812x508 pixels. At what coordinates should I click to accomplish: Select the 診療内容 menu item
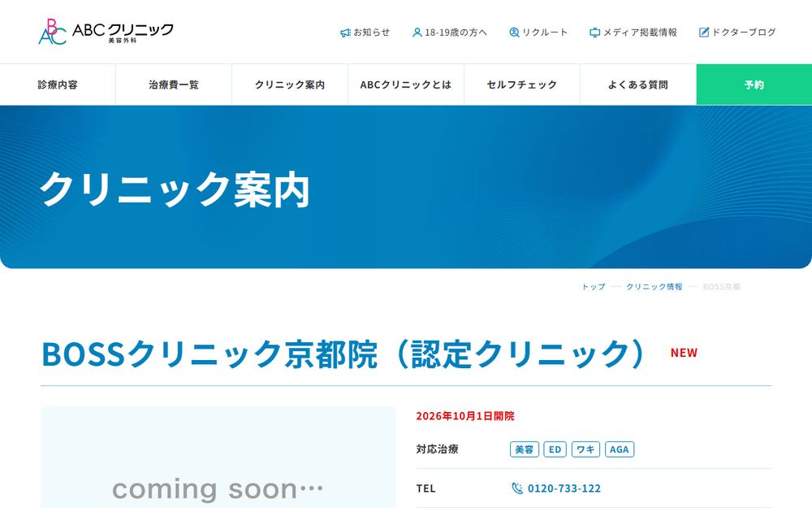point(58,85)
